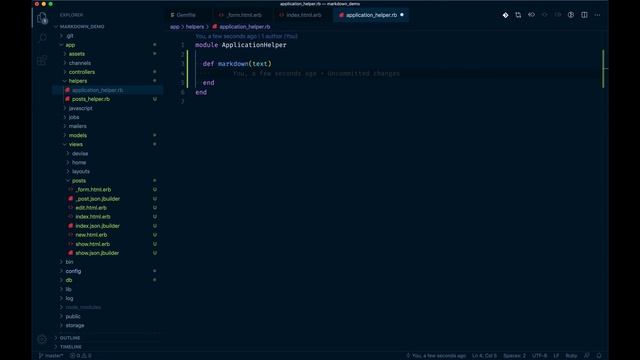The width and height of the screenshot is (640, 360).
Task: Open _form.html.erb in the explorer
Action: pyautogui.click(x=93, y=190)
